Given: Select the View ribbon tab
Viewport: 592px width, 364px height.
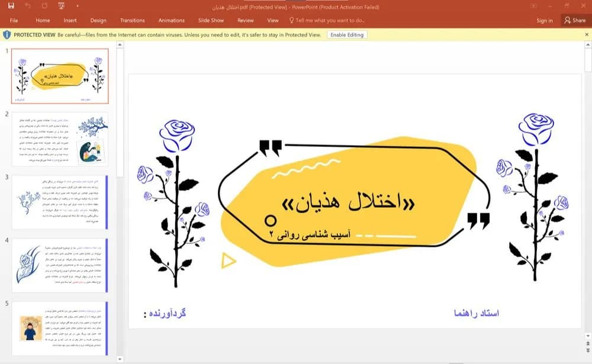Looking at the screenshot, I should [272, 20].
